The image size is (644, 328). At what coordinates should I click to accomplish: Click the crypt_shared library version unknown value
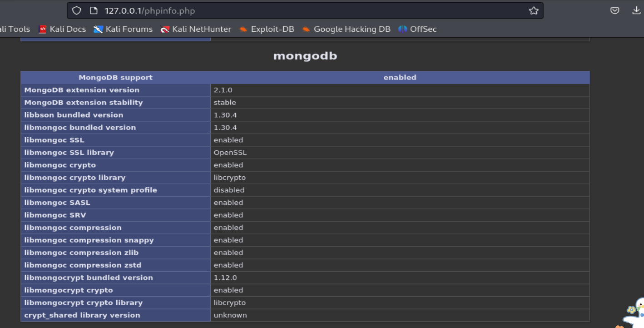230,315
